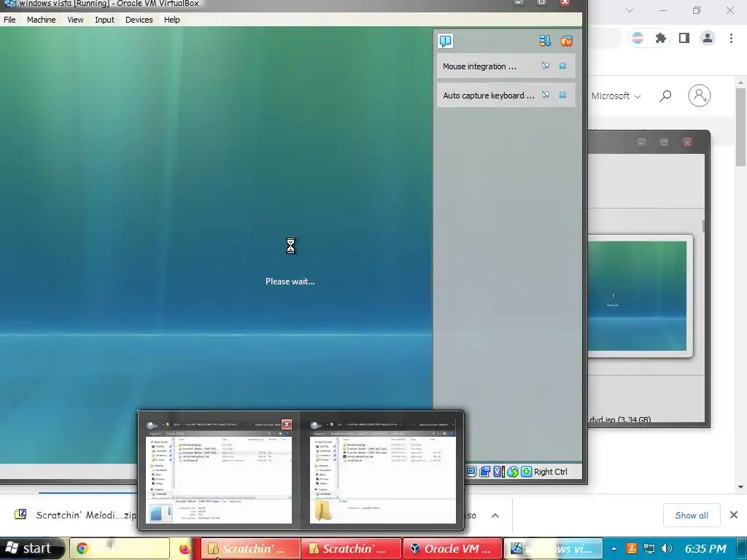Toggle the Chrome side panel icon
This screenshot has height=560, width=747.
[x=684, y=38]
